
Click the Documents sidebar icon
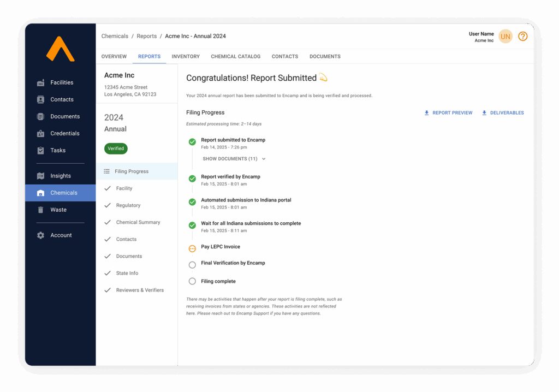pos(40,116)
